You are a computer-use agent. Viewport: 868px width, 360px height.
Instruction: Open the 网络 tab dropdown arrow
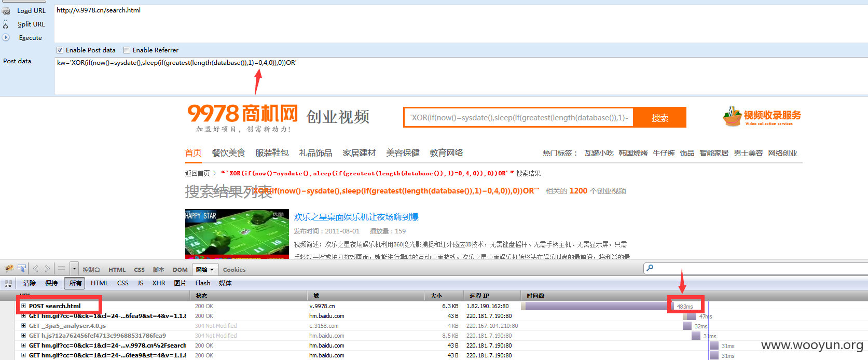click(x=212, y=270)
